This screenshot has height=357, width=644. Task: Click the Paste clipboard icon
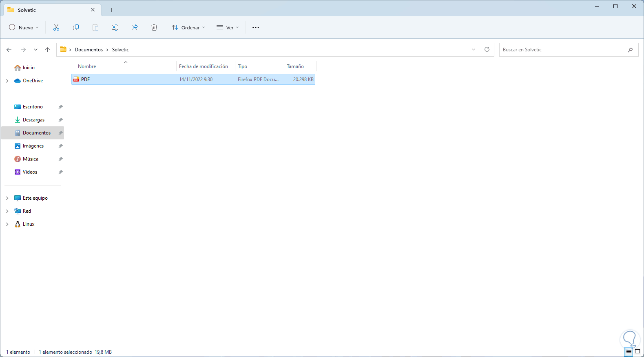[95, 27]
